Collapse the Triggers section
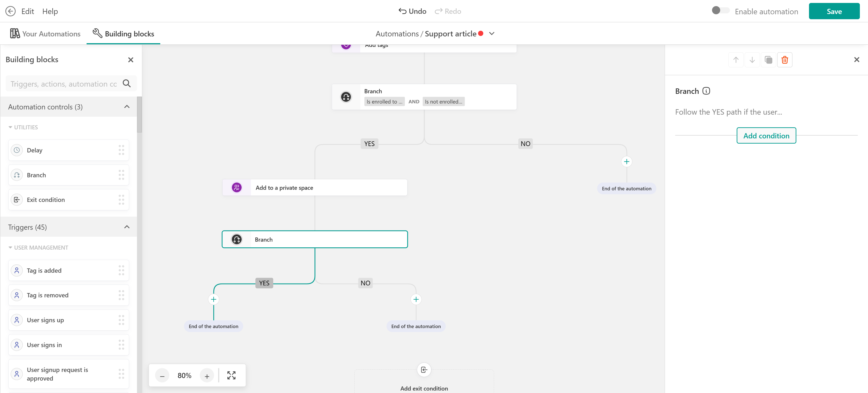The image size is (868, 393). click(x=127, y=227)
